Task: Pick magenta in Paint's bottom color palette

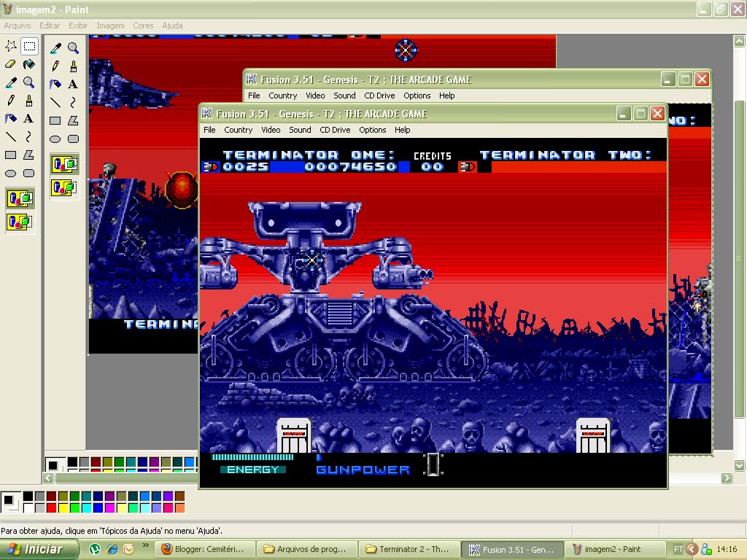Action: (x=109, y=508)
